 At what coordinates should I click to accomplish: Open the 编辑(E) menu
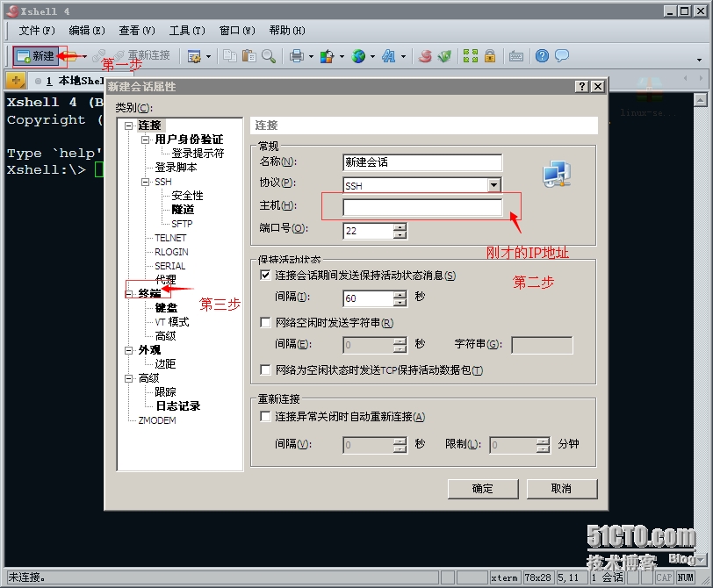tap(86, 31)
